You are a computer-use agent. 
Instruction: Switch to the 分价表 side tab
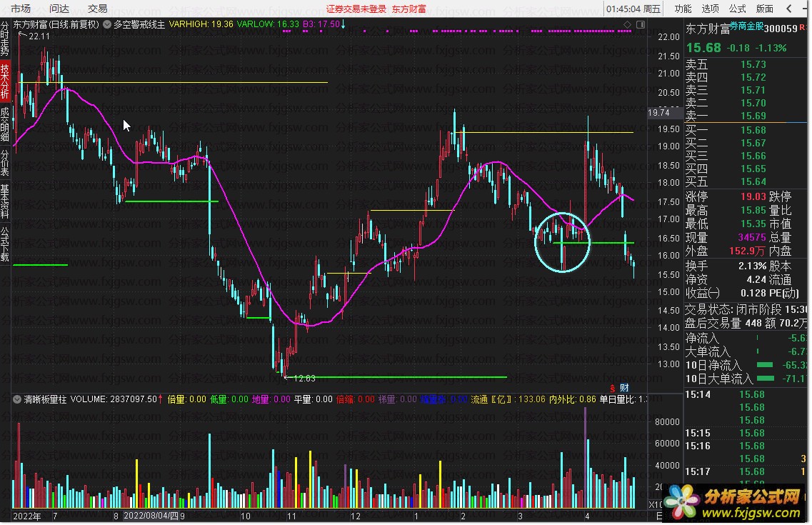pyautogui.click(x=5, y=163)
